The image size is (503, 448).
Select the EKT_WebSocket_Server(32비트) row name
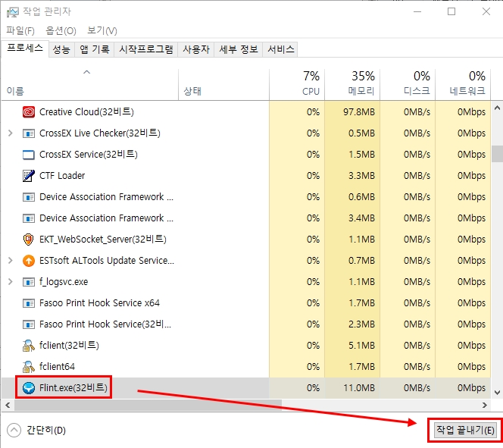pyautogui.click(x=103, y=240)
